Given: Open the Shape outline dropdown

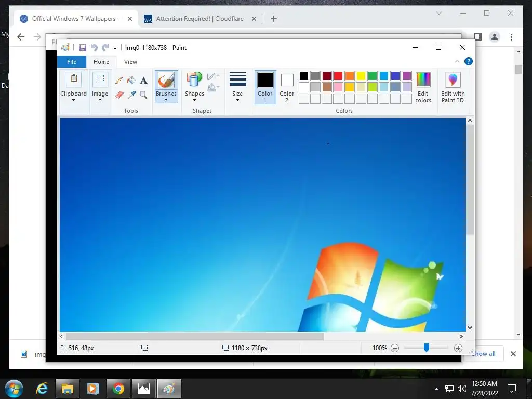Looking at the screenshot, I should [213, 76].
